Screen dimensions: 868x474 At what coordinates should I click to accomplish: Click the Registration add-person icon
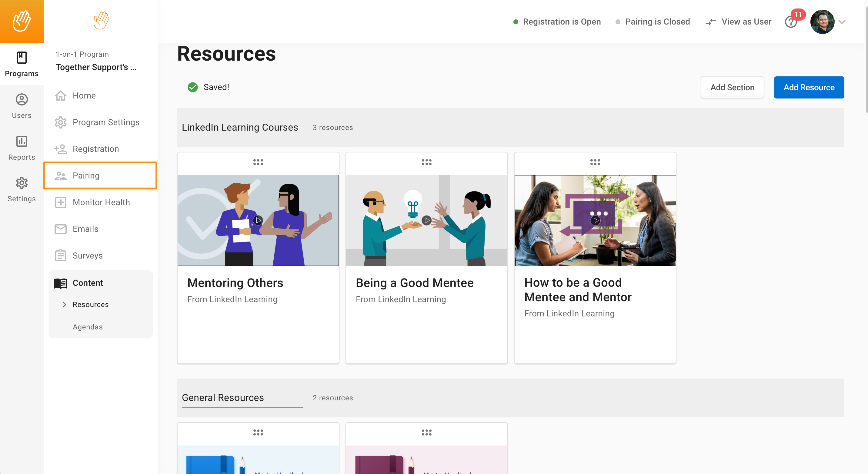[x=61, y=149]
